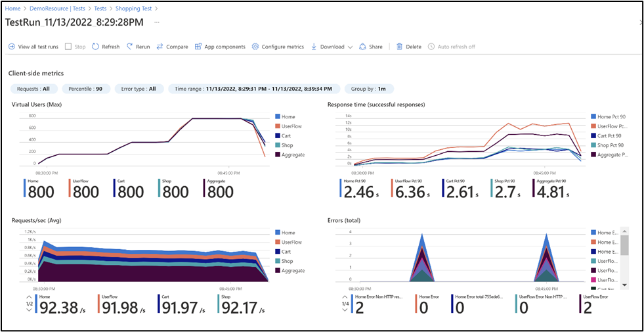Viewport: 644px width, 332px height.
Task: Click the Rerun button label
Action: [x=143, y=47]
